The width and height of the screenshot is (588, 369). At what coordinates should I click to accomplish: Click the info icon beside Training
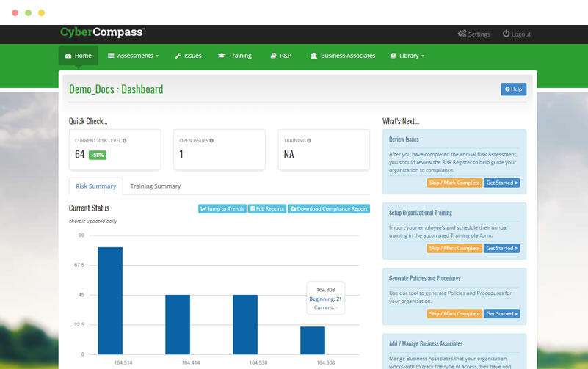pos(308,140)
